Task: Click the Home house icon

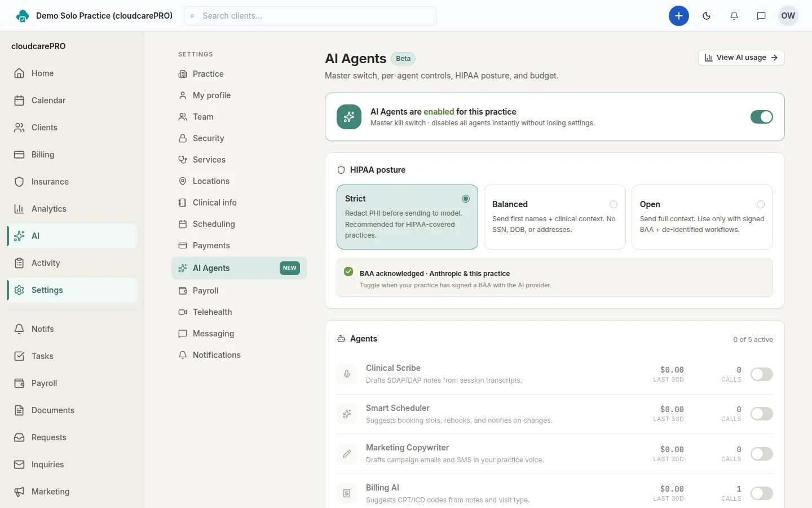Action: click(19, 73)
